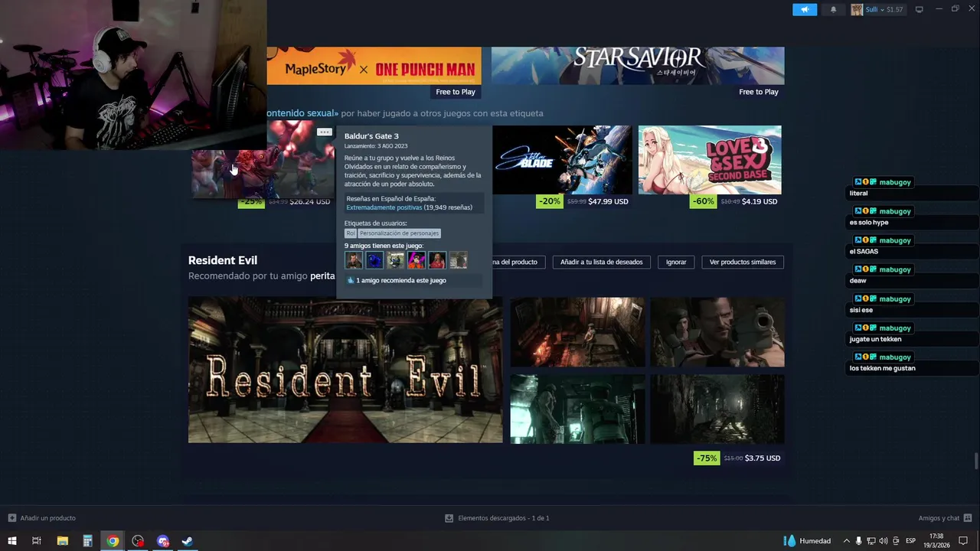The height and width of the screenshot is (551, 980).
Task: Show hidden system tray icons
Action: tap(846, 541)
